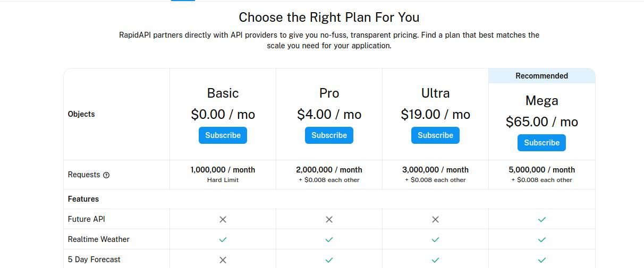This screenshot has width=644, height=268.
Task: Click the Realtime Weather checkmark under Pro
Action: pos(329,239)
